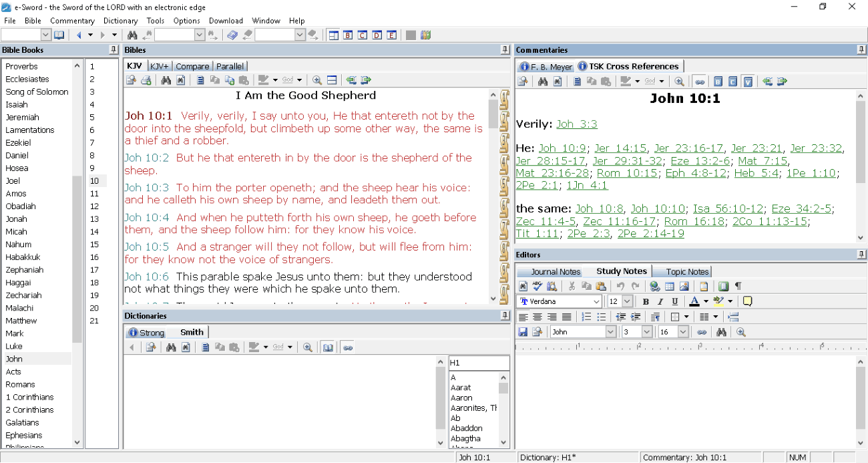Click the 'V' verse comments icon in Commentaries
Image resolution: width=868 pixels, height=463 pixels.
[x=748, y=82]
